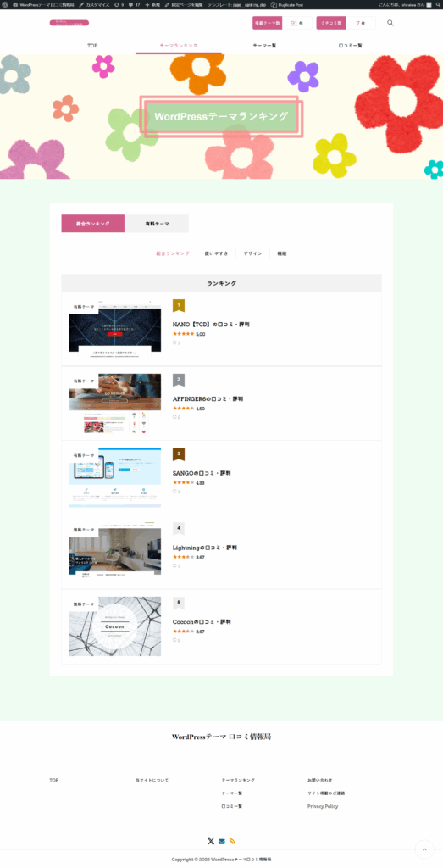Click 固定ページを編集 in admin bar
Screen dimensions: 443x868
[184, 4]
